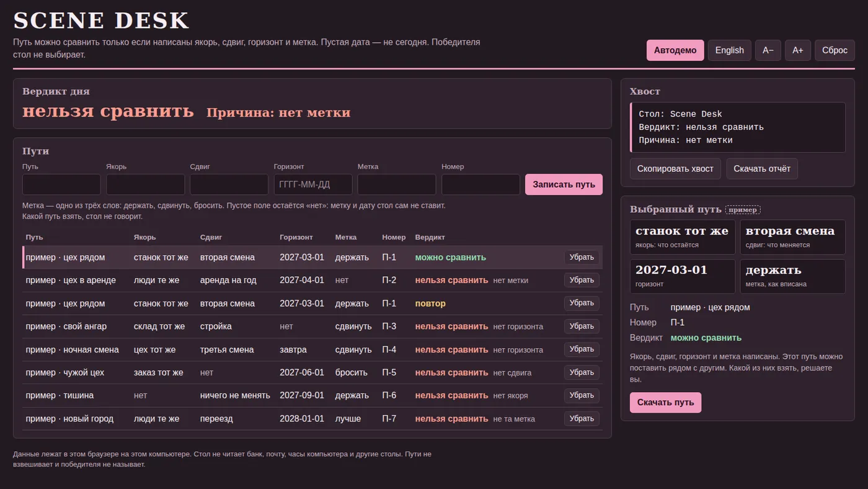Screen dimensions: 868x489
Task: Remove the ночная смена row
Action: [582, 349]
